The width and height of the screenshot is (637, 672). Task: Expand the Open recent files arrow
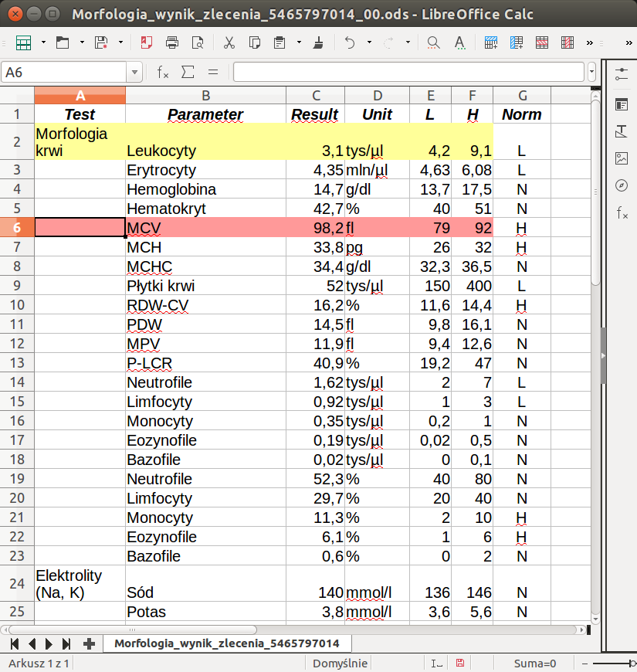click(x=82, y=42)
